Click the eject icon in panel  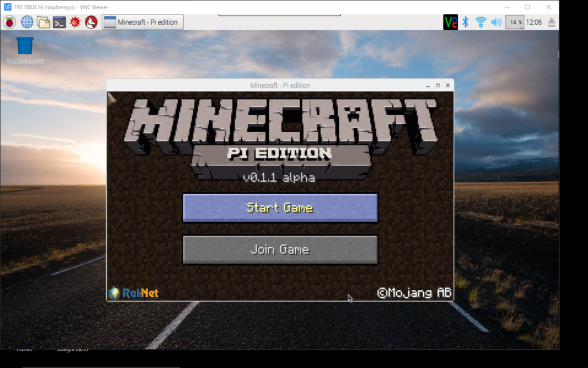551,22
